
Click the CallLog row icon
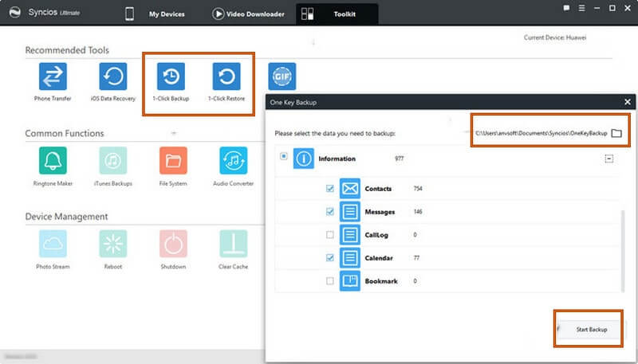[350, 235]
